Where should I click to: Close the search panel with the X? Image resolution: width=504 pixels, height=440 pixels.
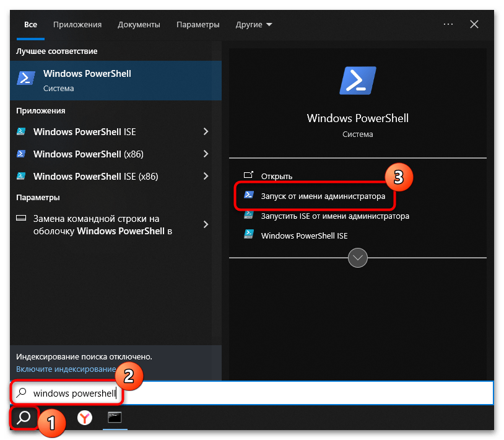[x=474, y=24]
